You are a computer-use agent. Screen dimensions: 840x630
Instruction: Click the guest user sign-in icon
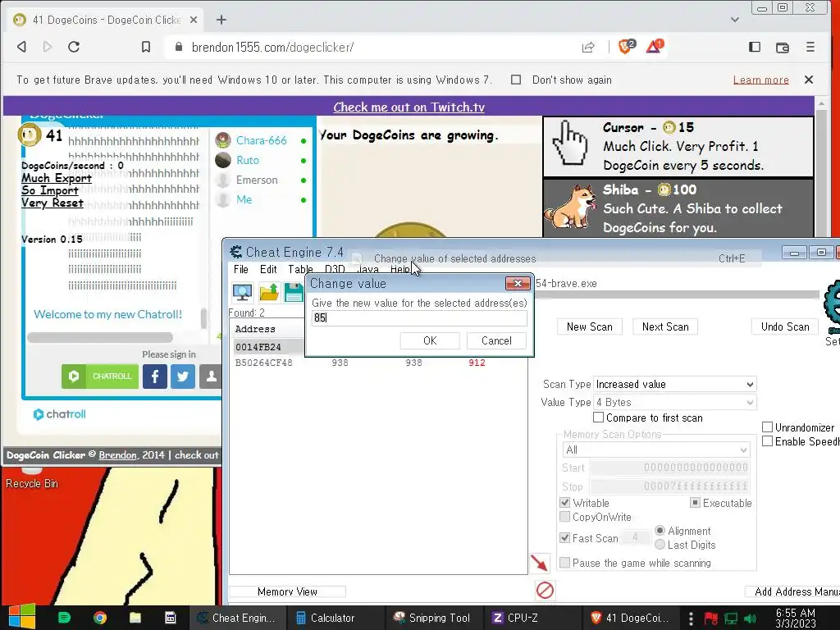click(211, 376)
